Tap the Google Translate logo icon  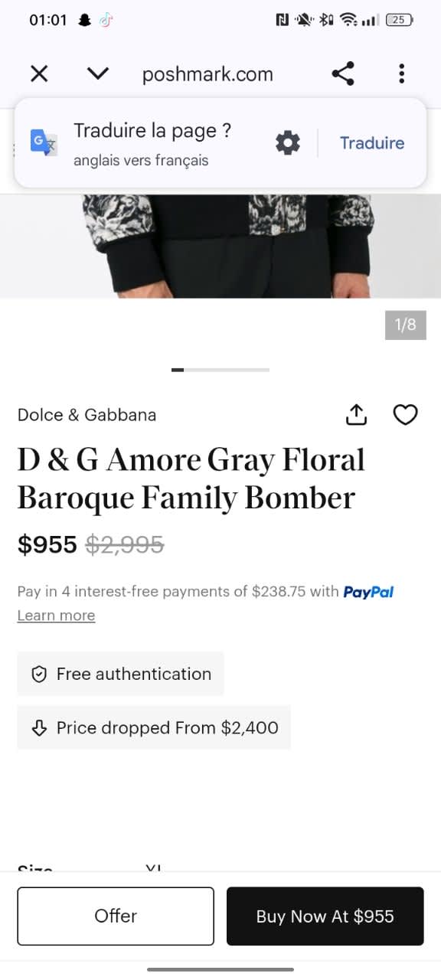tap(44, 143)
